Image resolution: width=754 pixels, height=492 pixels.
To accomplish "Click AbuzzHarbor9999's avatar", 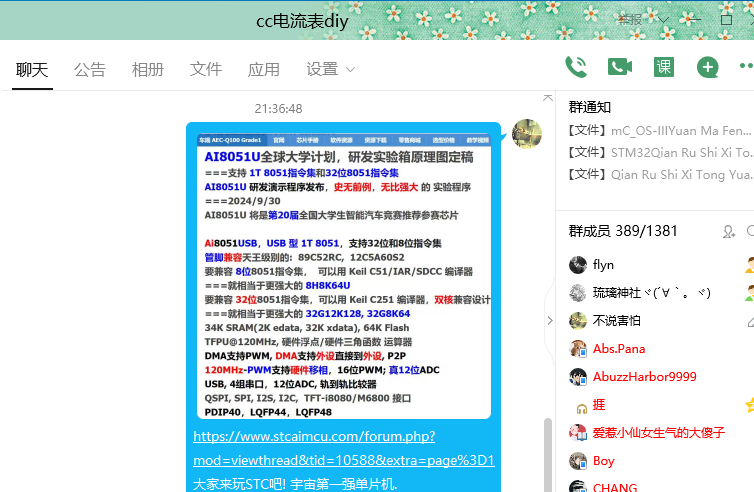I will coord(578,377).
